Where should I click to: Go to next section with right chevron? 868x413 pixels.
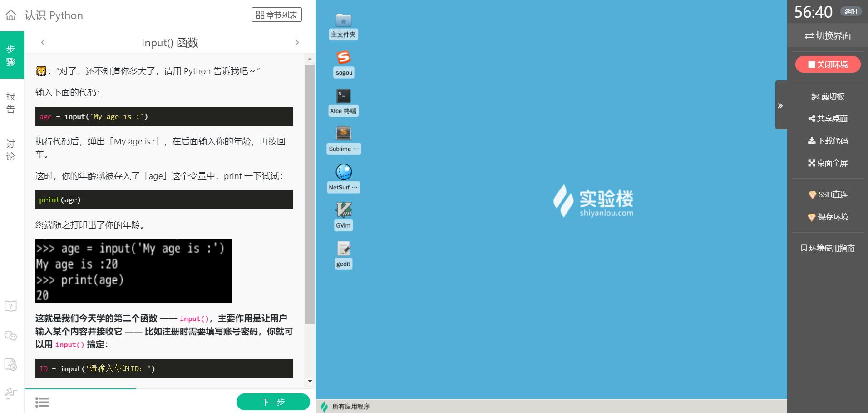[297, 42]
